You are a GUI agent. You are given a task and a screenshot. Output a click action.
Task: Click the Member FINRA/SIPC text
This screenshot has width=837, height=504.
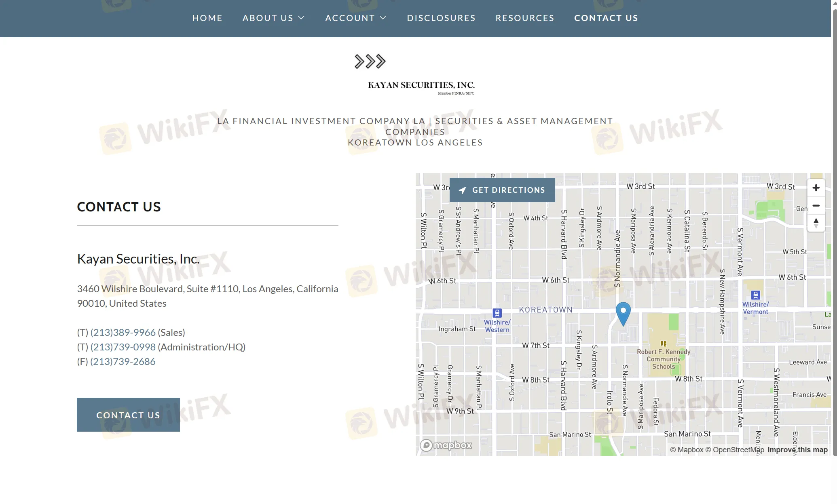[x=456, y=93]
